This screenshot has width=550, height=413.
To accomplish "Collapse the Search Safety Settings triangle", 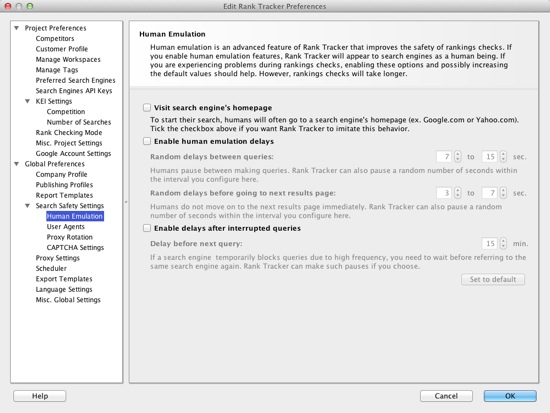I will tap(27, 206).
